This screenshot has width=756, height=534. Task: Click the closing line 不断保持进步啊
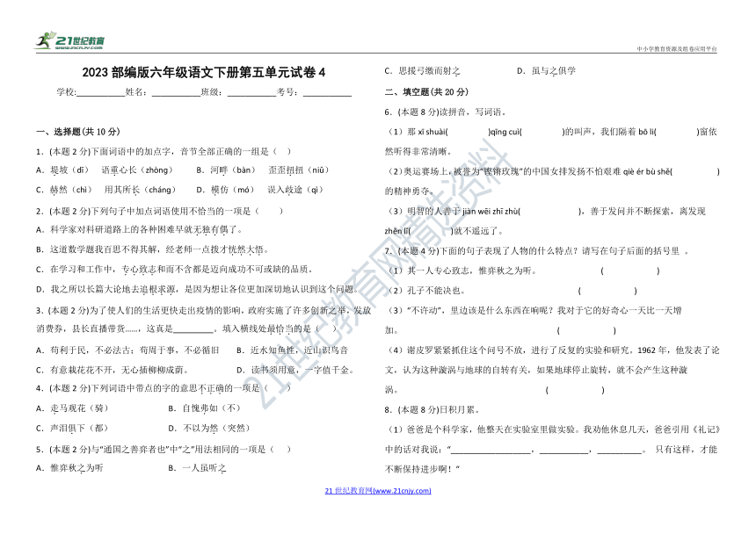[x=422, y=470]
